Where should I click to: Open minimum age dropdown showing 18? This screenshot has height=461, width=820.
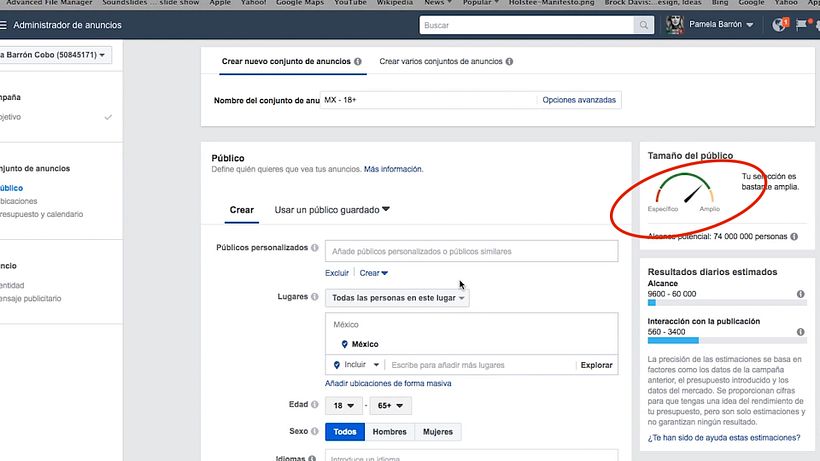[343, 406]
